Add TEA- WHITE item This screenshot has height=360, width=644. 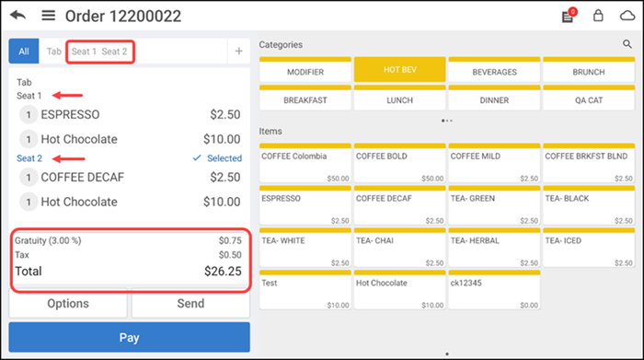click(x=305, y=248)
